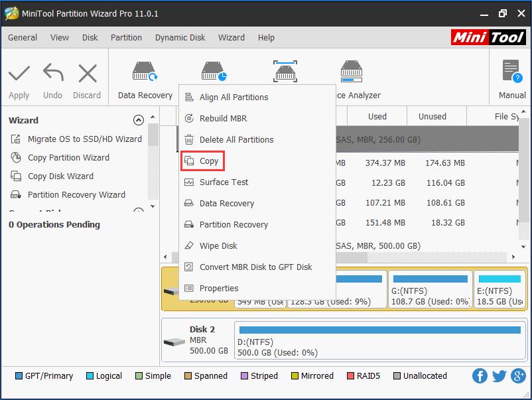Click the Disk Benchmark toolbar icon
Viewport: 532px width, 400px height.
285,71
